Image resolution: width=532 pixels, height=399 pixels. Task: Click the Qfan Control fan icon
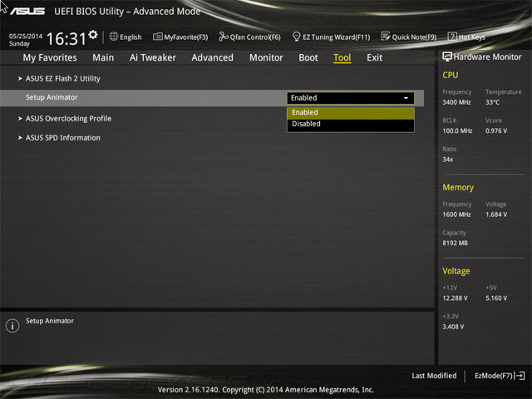coord(224,37)
